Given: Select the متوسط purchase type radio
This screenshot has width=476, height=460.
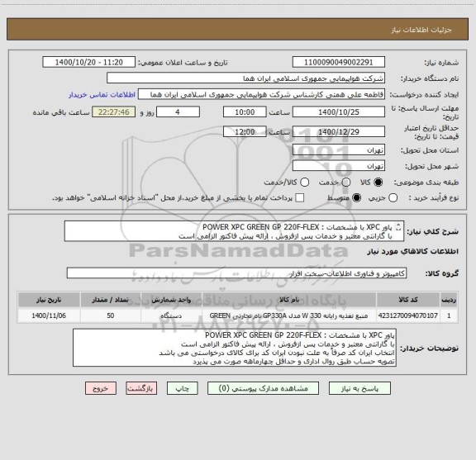Looking at the screenshot, I should (x=356, y=198).
